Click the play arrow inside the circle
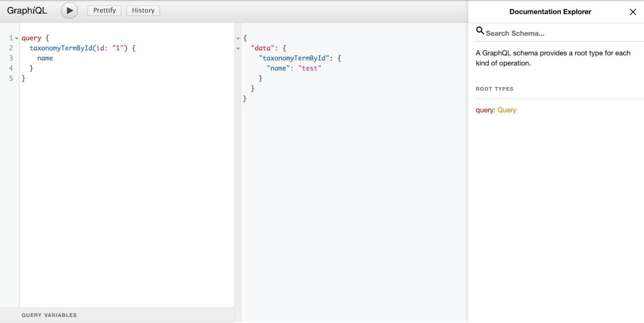The width and height of the screenshot is (644, 323). 69,10
